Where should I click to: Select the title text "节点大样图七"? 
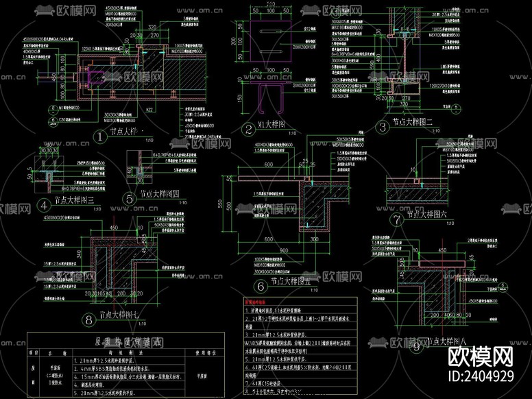pos(119,315)
